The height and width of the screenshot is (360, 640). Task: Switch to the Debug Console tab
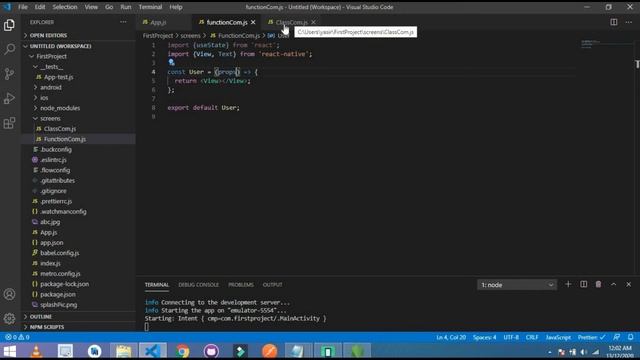tap(198, 284)
